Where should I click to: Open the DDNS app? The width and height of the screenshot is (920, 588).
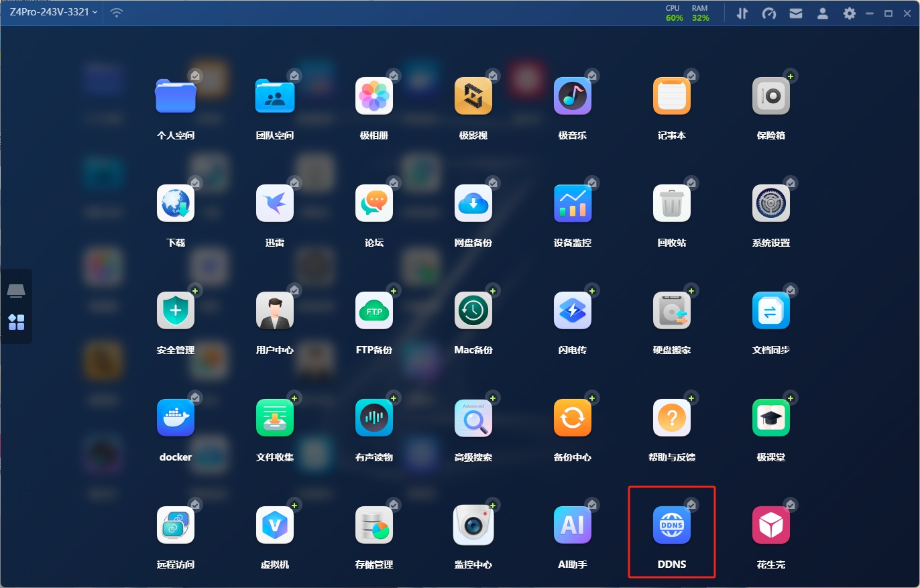(x=671, y=525)
